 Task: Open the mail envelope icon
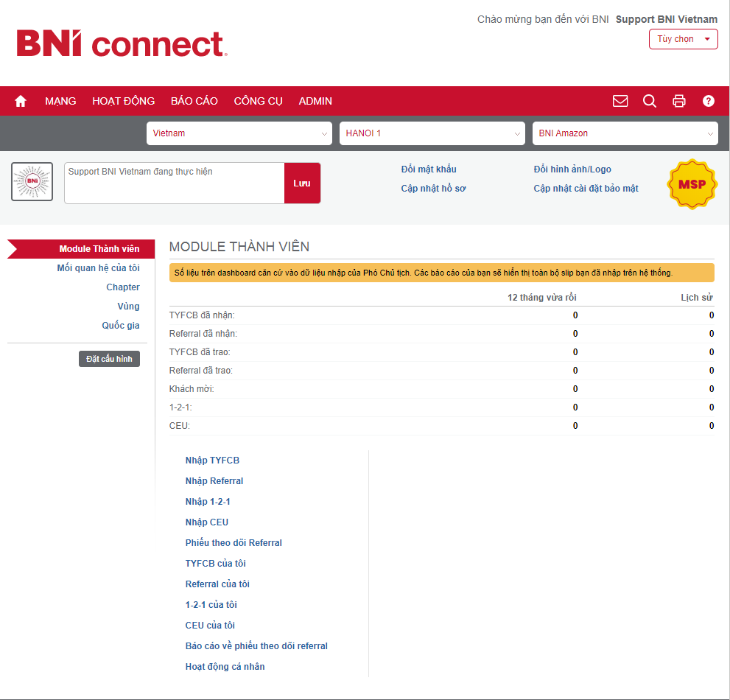[x=620, y=101]
